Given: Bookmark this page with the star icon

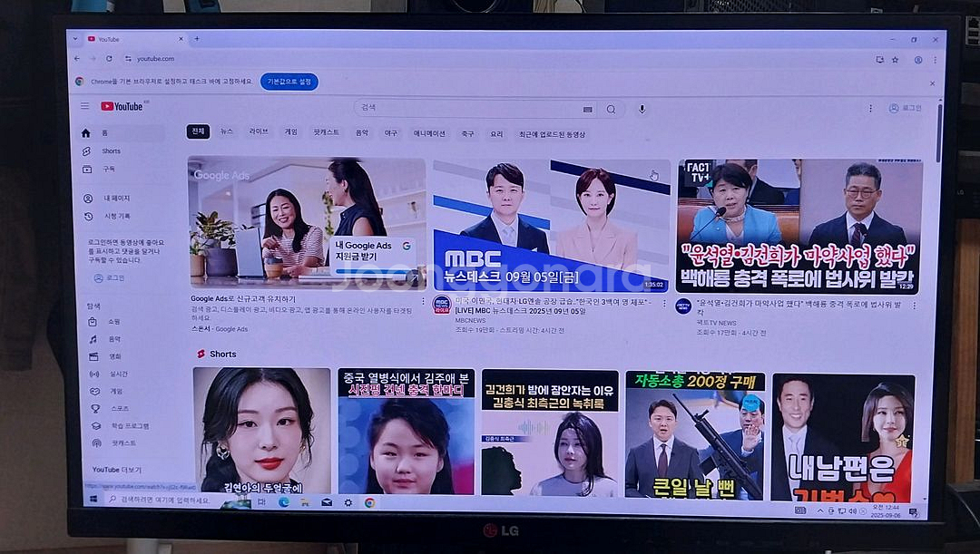Looking at the screenshot, I should (x=895, y=59).
